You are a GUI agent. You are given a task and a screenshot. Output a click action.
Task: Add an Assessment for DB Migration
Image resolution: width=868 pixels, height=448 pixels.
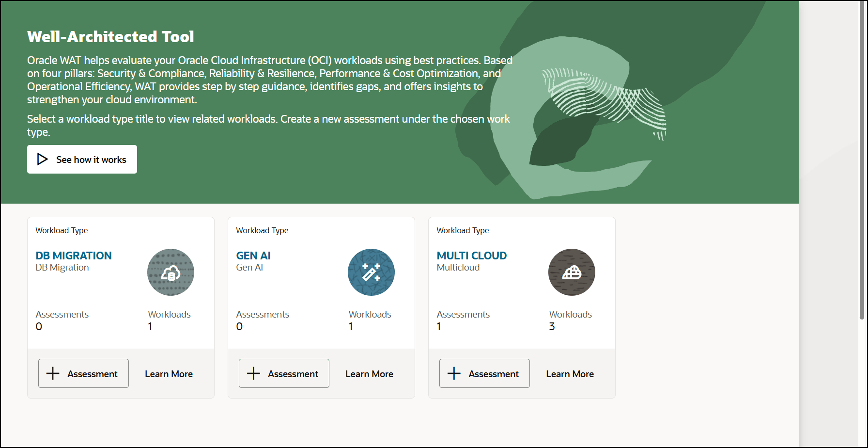tap(83, 373)
